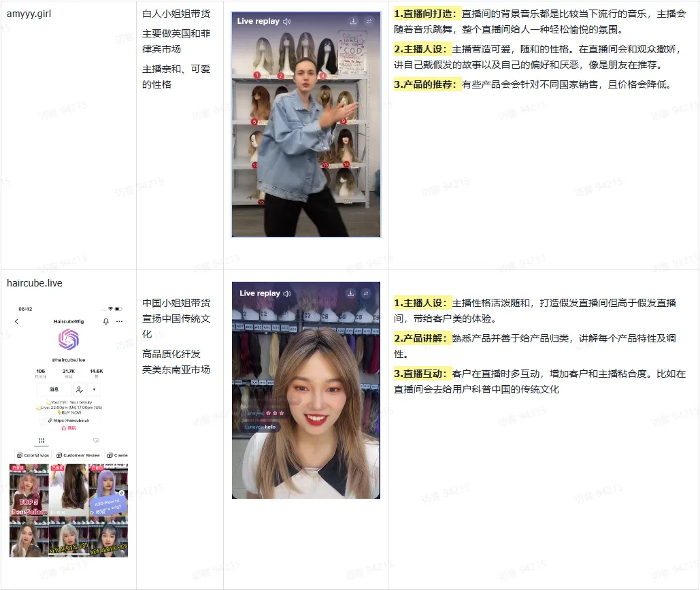Open the NEW ARRIVAL-B30 video thumbnail
This screenshot has width=700, height=590.
(x=69, y=537)
